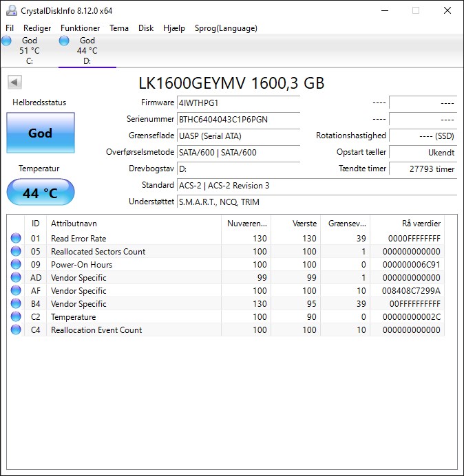Open the Disk menu
The image size is (464, 476).
[x=146, y=28]
